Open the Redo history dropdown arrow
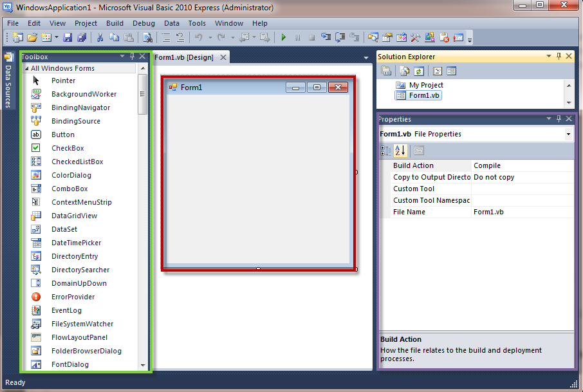This screenshot has width=583, height=392. [x=233, y=37]
